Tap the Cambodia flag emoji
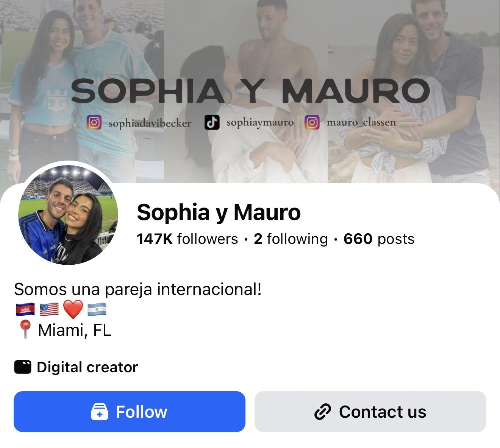The image size is (500, 448). [25, 309]
